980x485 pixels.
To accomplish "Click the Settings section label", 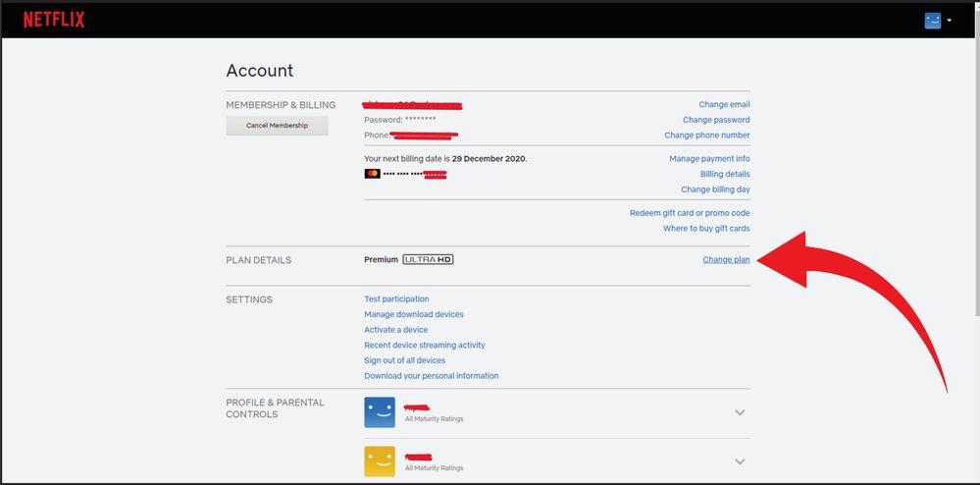I will (249, 299).
